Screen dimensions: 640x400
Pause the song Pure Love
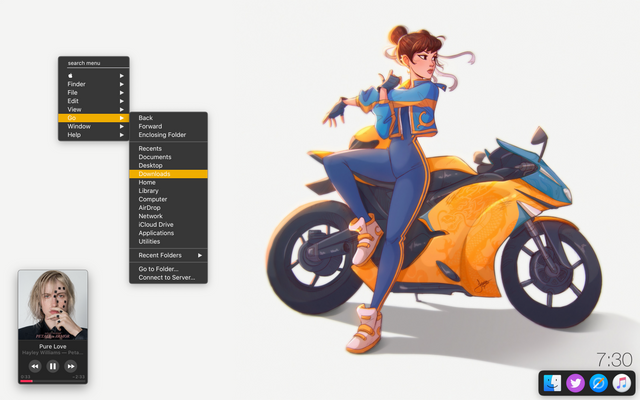click(53, 366)
